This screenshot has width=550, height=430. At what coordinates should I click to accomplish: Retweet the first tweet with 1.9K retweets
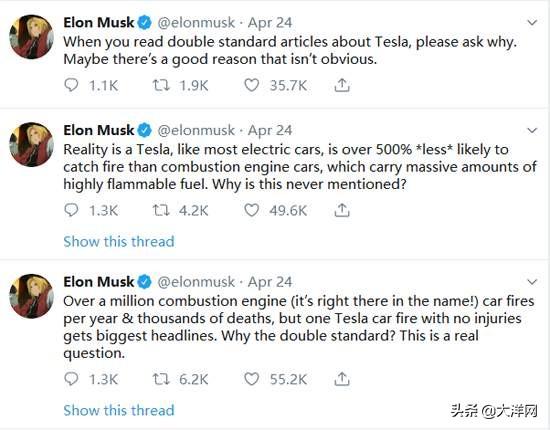(161, 85)
